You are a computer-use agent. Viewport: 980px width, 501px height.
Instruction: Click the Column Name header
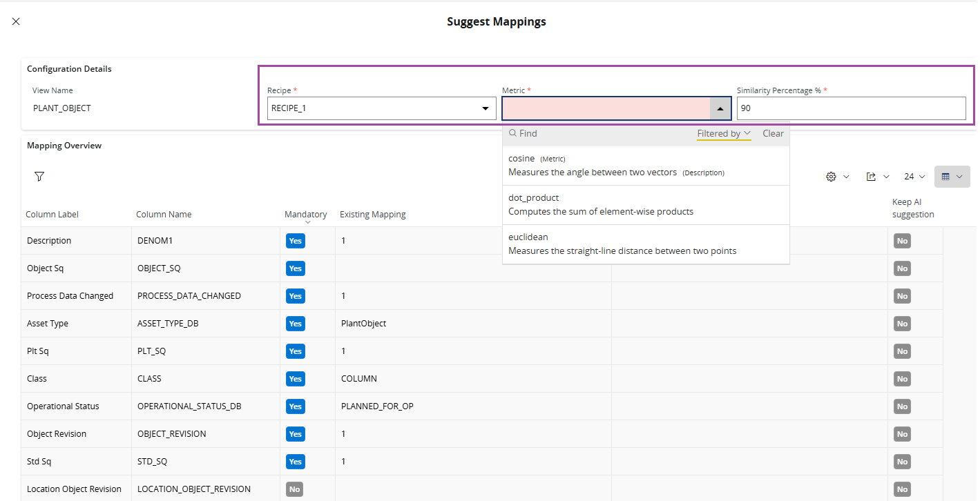click(164, 215)
